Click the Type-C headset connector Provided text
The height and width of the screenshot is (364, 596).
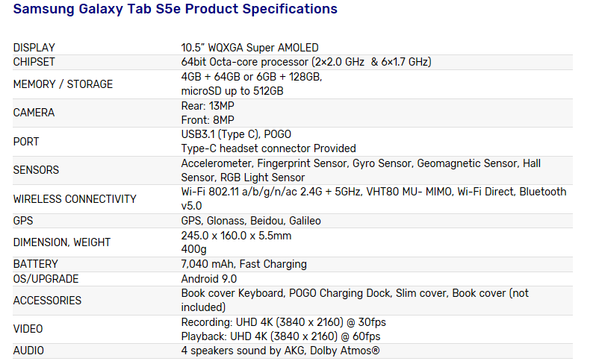(x=268, y=148)
